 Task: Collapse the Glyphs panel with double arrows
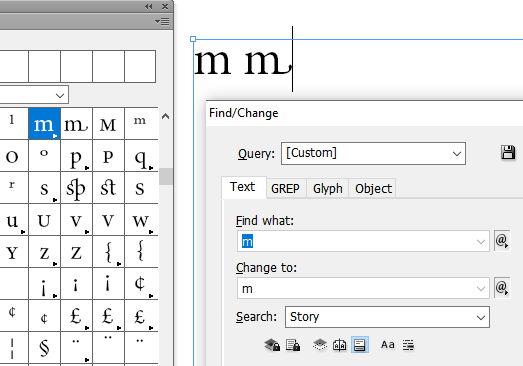point(149,6)
